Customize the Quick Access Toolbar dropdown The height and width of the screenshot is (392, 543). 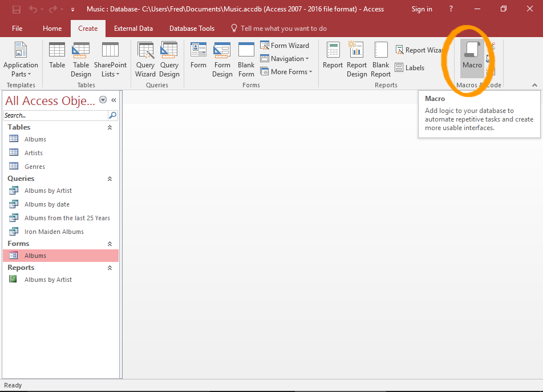(x=72, y=10)
